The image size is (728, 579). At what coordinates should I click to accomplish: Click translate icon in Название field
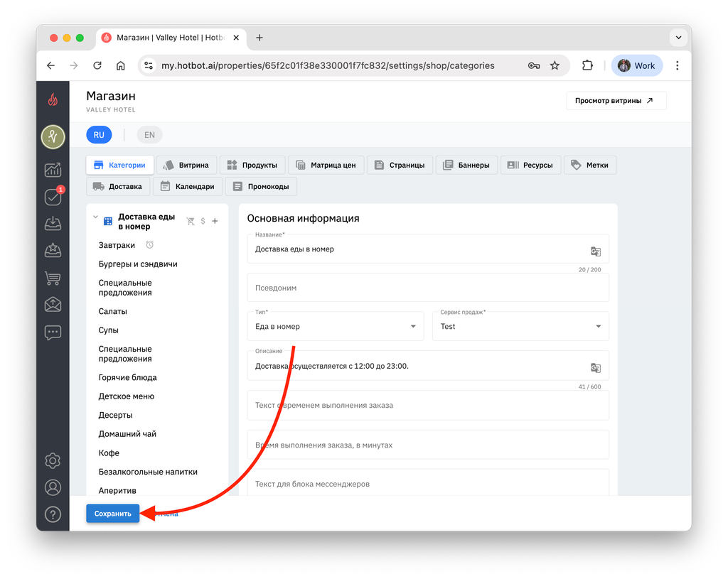(596, 251)
